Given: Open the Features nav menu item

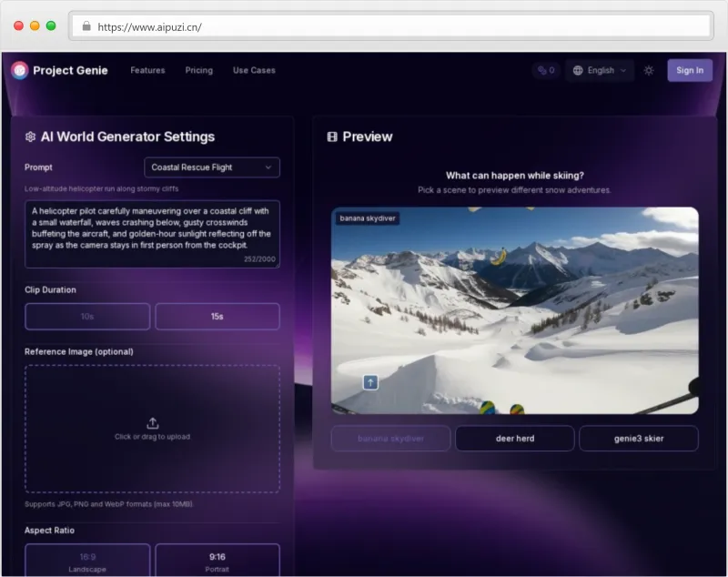Looking at the screenshot, I should [147, 70].
